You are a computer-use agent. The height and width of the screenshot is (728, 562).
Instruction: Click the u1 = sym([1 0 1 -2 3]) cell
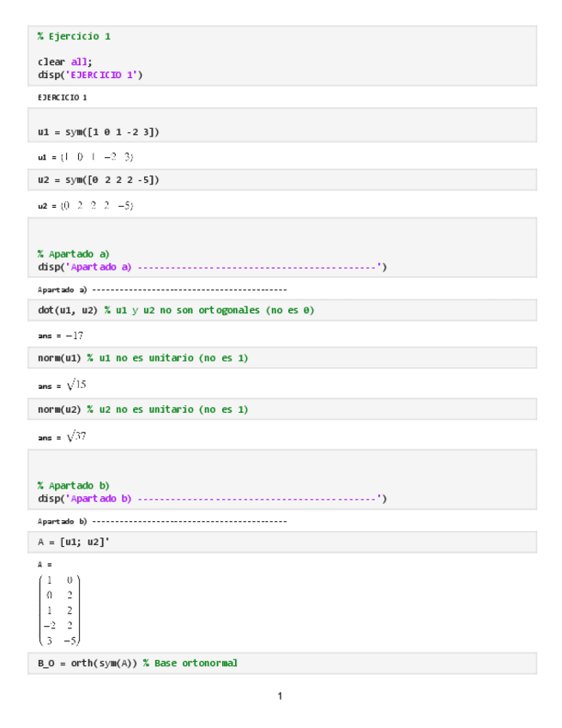tap(99, 132)
